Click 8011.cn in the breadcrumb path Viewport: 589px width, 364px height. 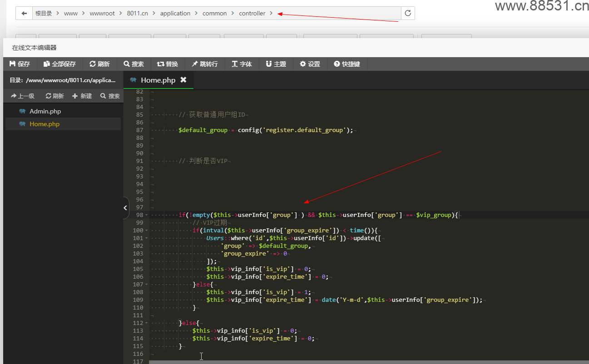138,13
